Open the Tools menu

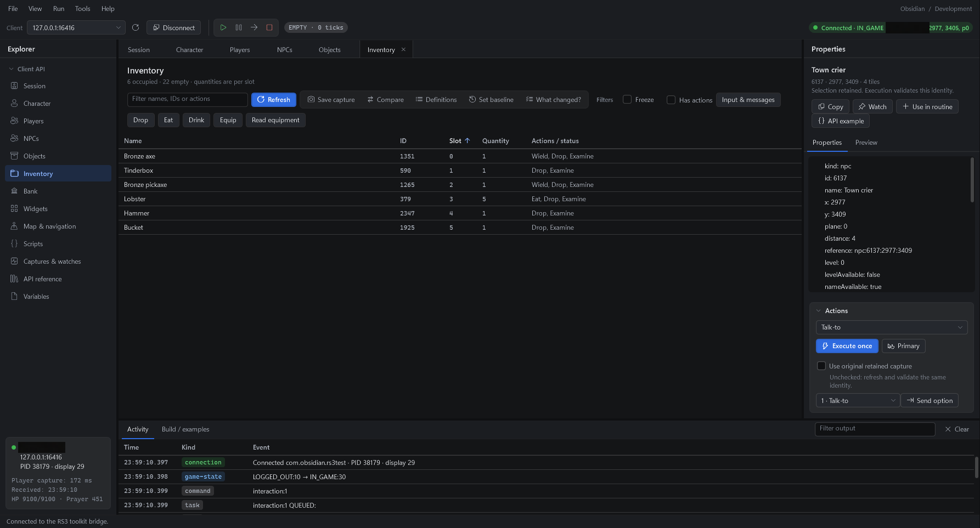click(83, 9)
